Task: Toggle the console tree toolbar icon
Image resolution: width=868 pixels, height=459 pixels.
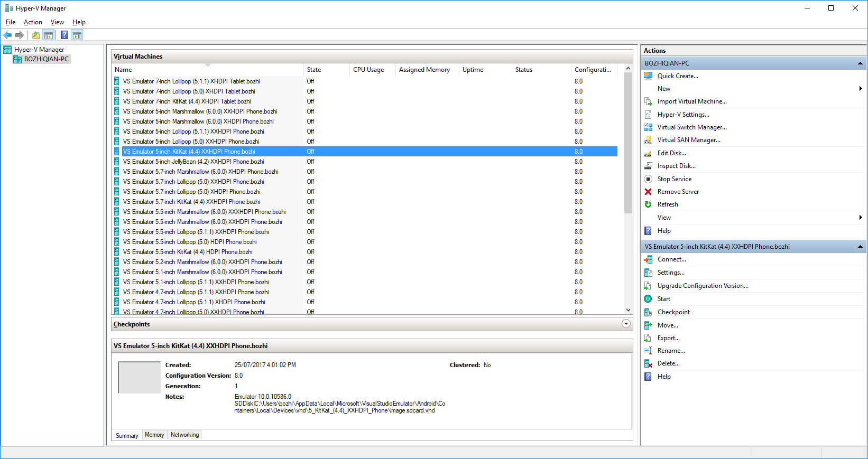Action: [x=49, y=35]
